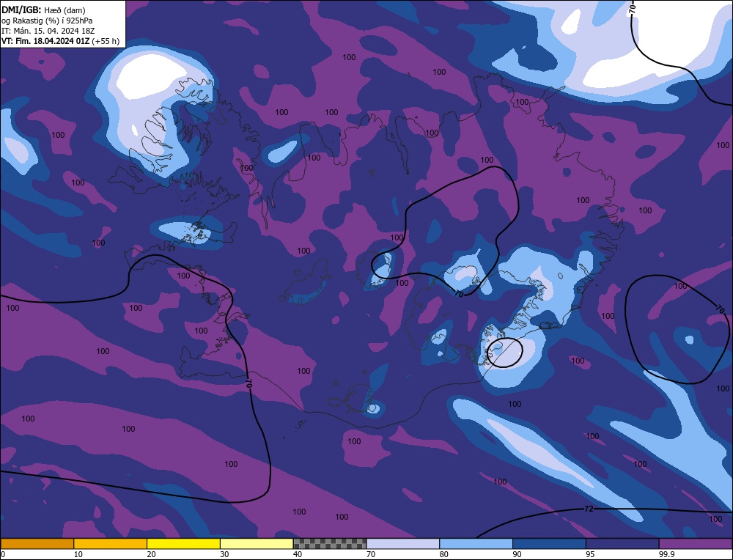Click the '20' legend scale value

click(x=152, y=554)
